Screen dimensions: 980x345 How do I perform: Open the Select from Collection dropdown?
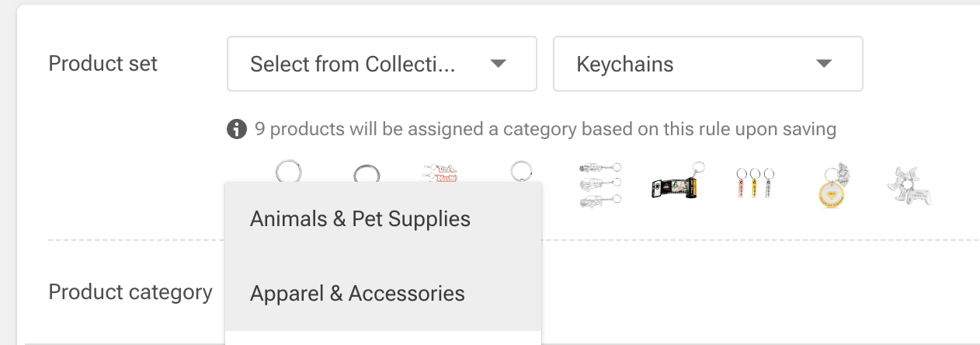pyautogui.click(x=381, y=64)
